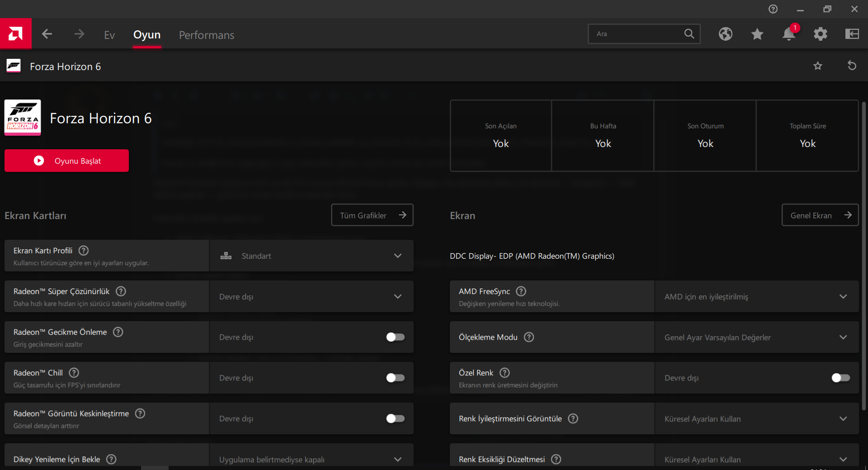Open favorites star in top bar

tap(757, 34)
